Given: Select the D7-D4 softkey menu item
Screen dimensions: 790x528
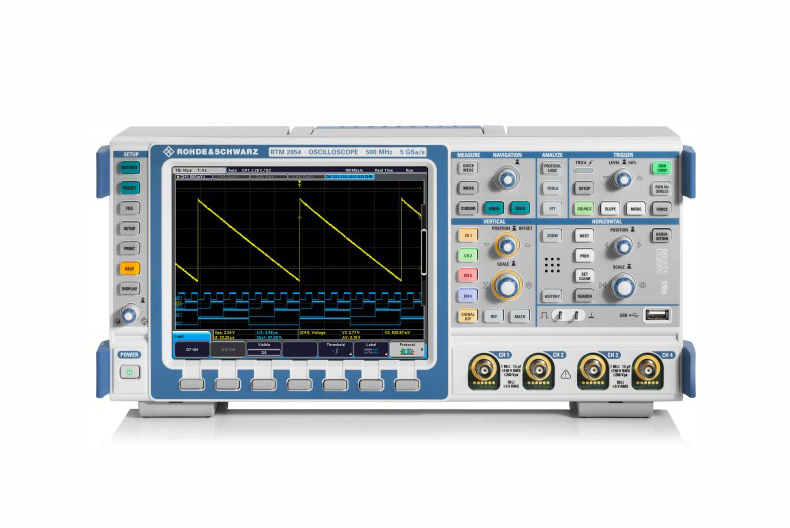Looking at the screenshot, I should 192,351.
